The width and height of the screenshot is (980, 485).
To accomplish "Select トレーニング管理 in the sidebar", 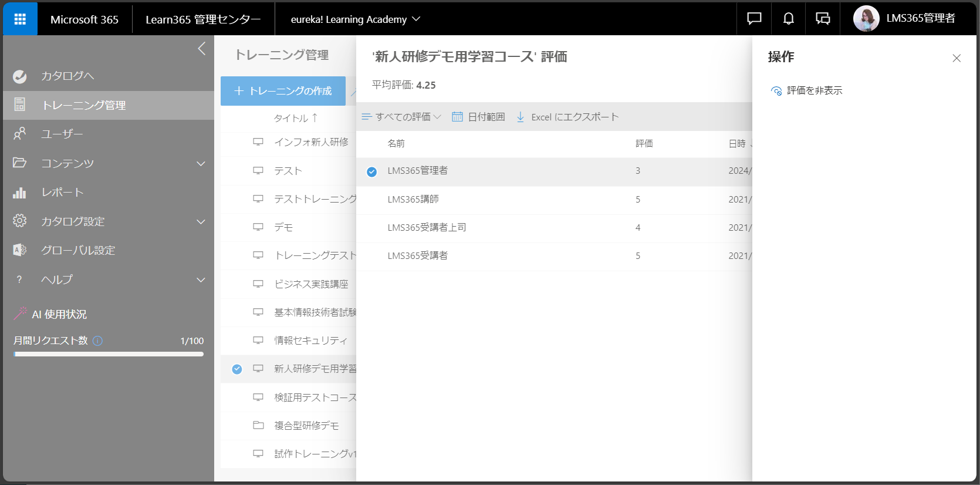I will click(109, 105).
